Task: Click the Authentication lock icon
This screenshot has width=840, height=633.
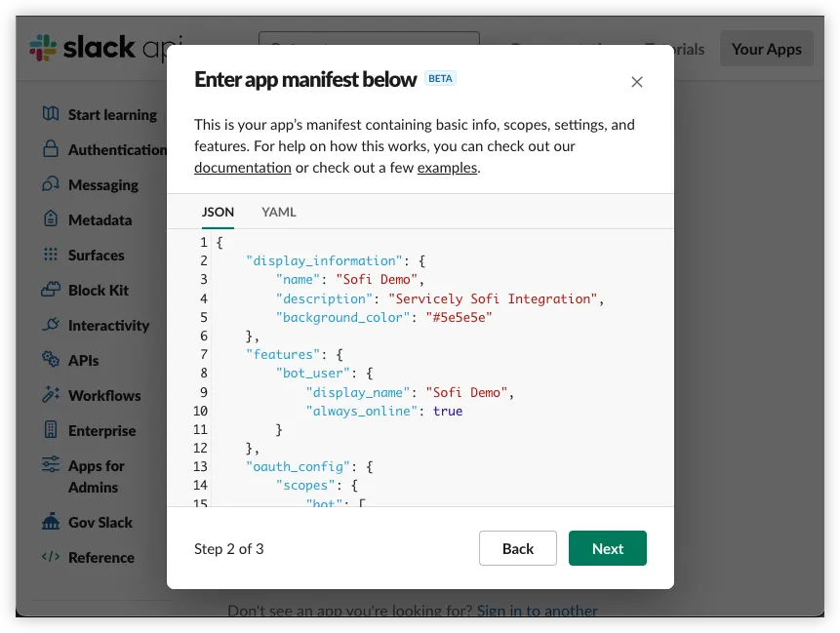Action: tap(51, 148)
